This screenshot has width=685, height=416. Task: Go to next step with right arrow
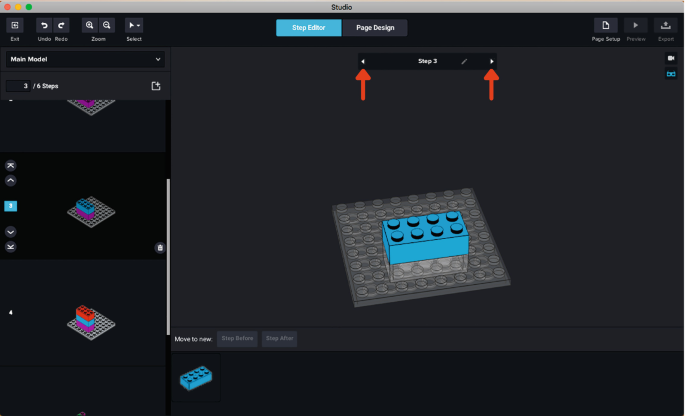click(x=492, y=62)
